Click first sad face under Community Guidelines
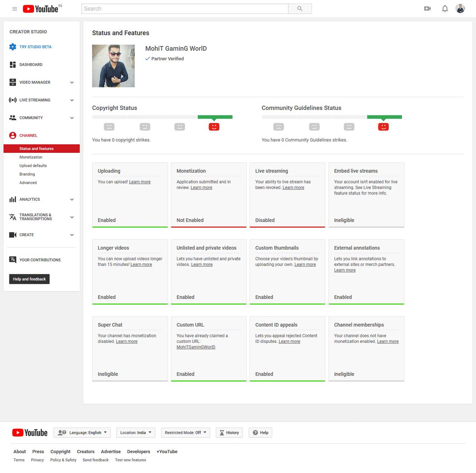Viewport: 476px width, 473px height. tap(278, 127)
